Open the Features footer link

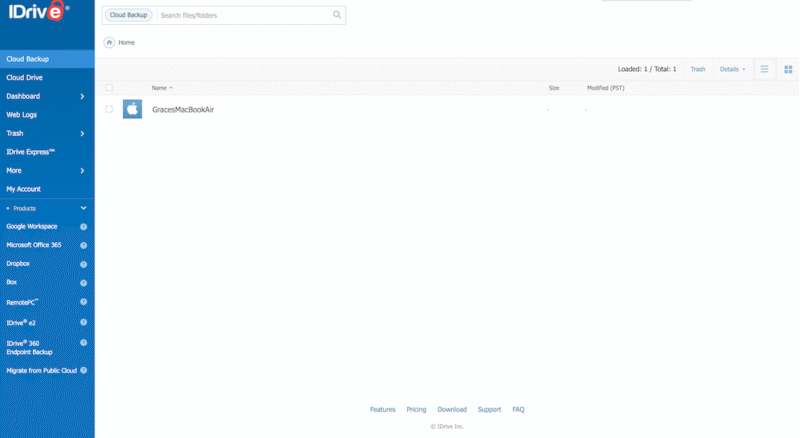[x=383, y=409]
